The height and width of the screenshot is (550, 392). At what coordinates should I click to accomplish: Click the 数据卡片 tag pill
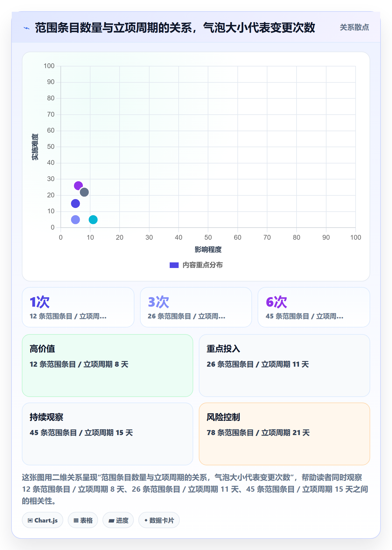pyautogui.click(x=159, y=520)
